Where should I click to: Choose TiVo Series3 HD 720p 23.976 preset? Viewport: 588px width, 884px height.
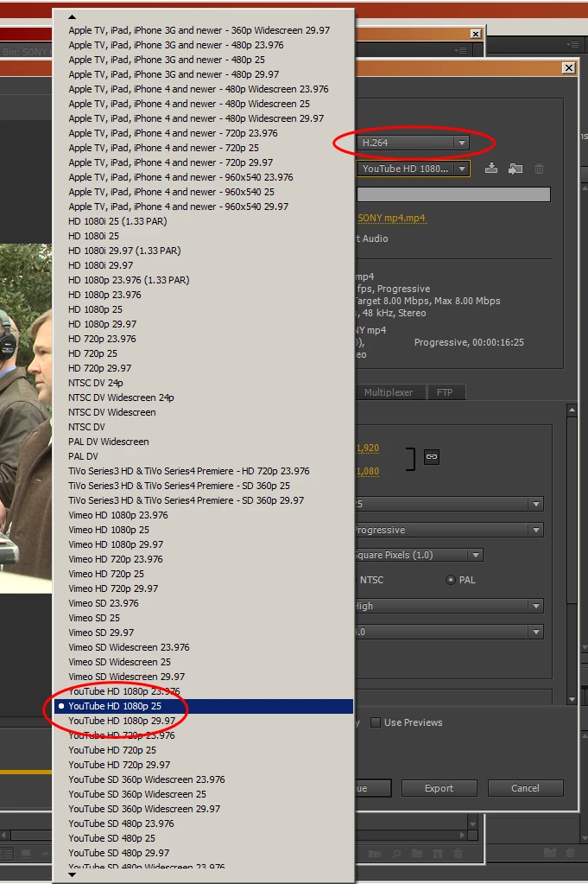[204, 471]
